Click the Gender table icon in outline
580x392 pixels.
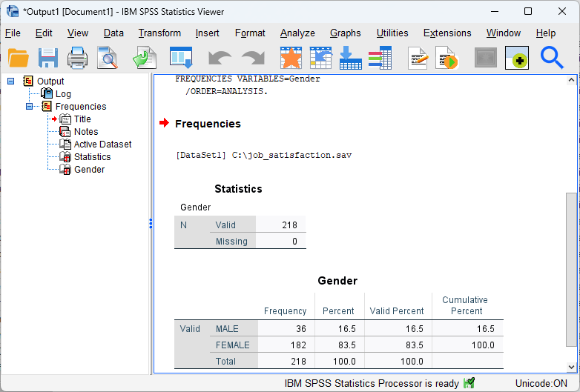tap(65, 169)
